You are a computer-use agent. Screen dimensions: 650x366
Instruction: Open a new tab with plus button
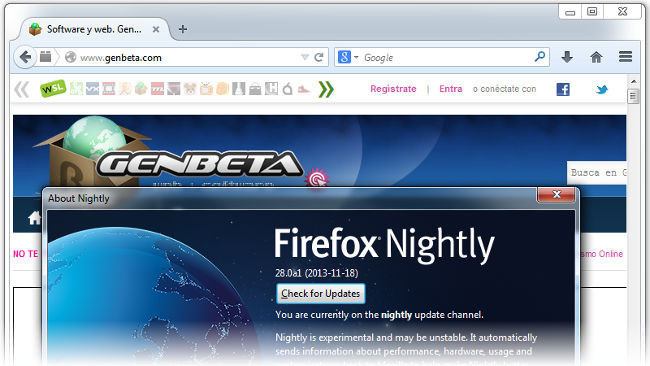pos(183,29)
